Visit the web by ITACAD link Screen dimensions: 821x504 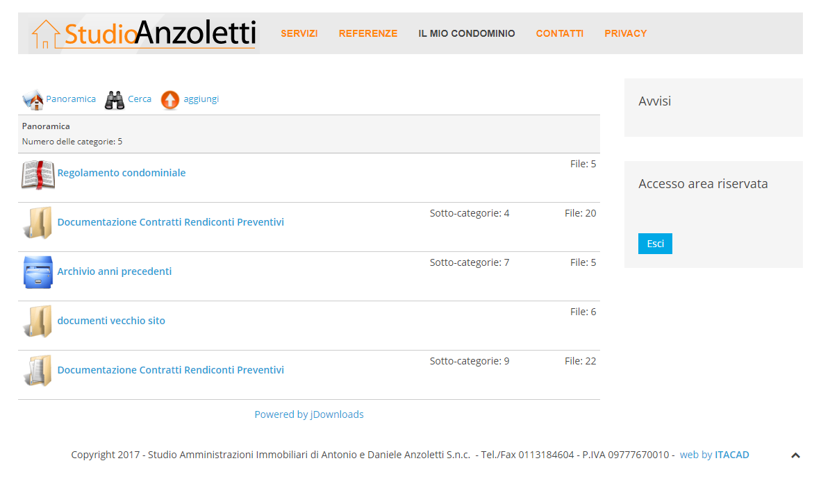click(714, 455)
